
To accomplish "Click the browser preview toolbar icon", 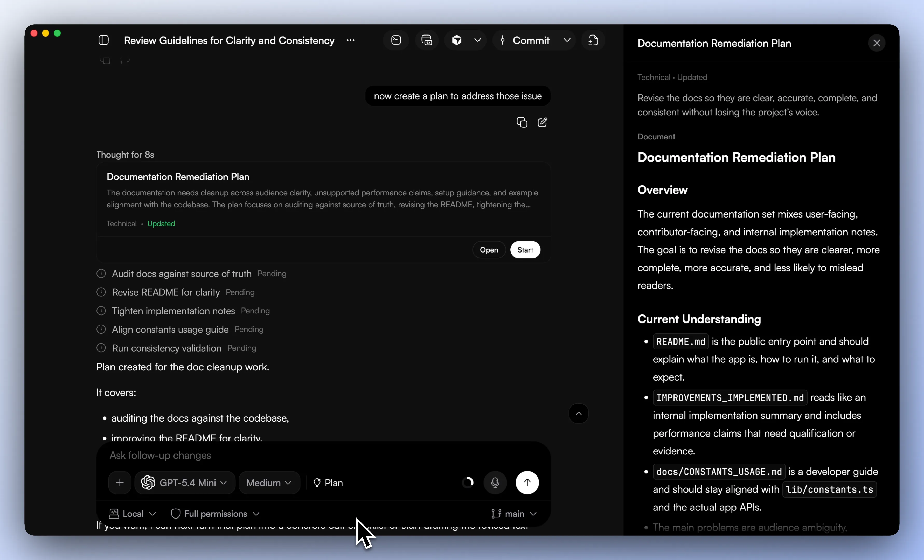I will 427,40.
